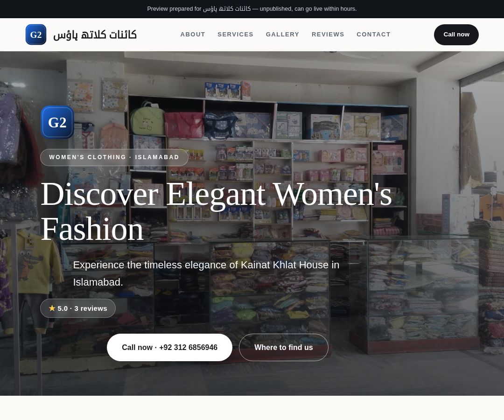Click the gold star rating icon
The width and height of the screenshot is (504, 420).
pos(52,308)
